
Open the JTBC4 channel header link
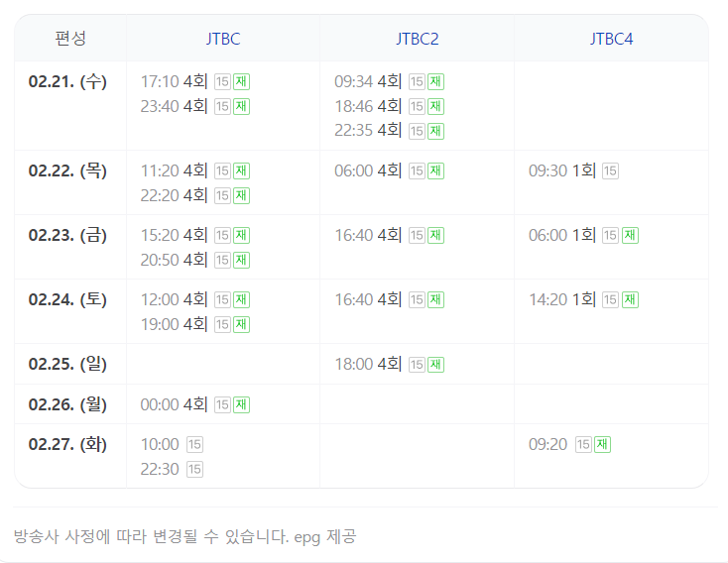click(611, 39)
